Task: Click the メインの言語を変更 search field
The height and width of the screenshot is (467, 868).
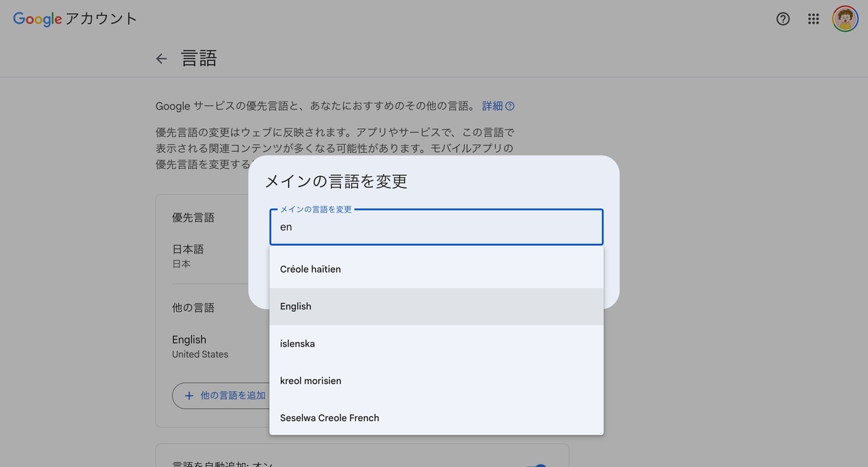Action: 436,227
